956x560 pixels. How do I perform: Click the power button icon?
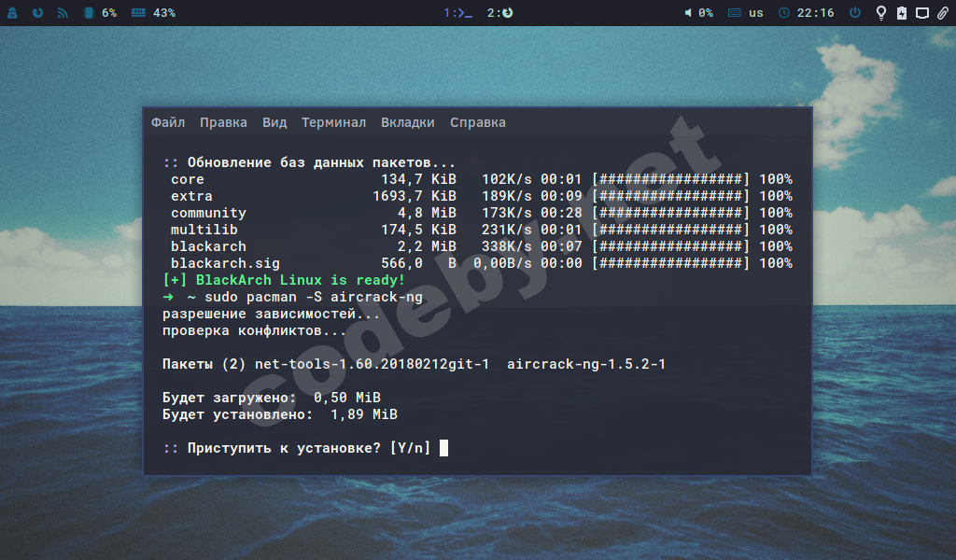[855, 13]
